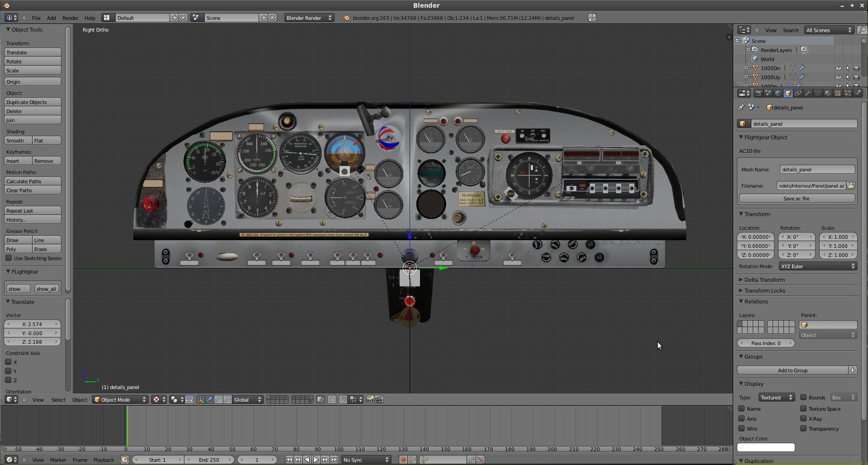Click the OpenGL render camera icon
868x465 pixels.
tap(370, 399)
